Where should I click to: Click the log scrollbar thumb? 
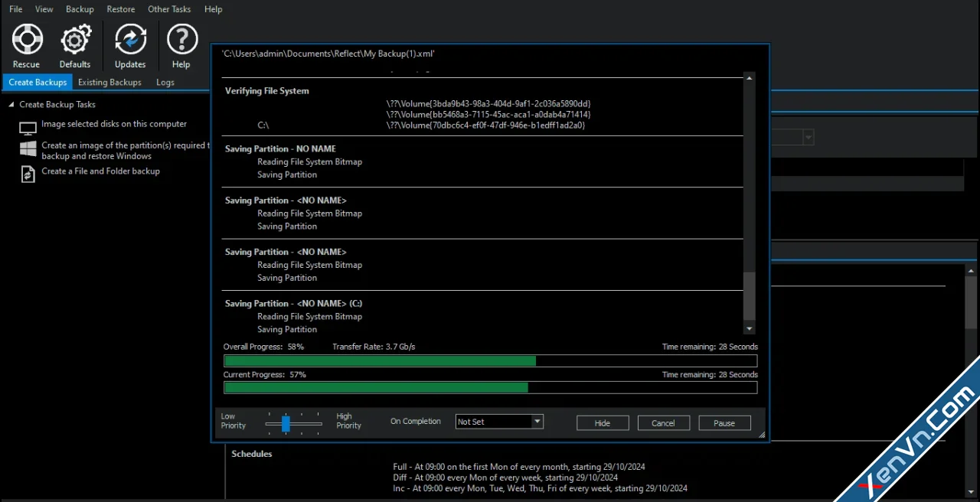[x=750, y=296]
